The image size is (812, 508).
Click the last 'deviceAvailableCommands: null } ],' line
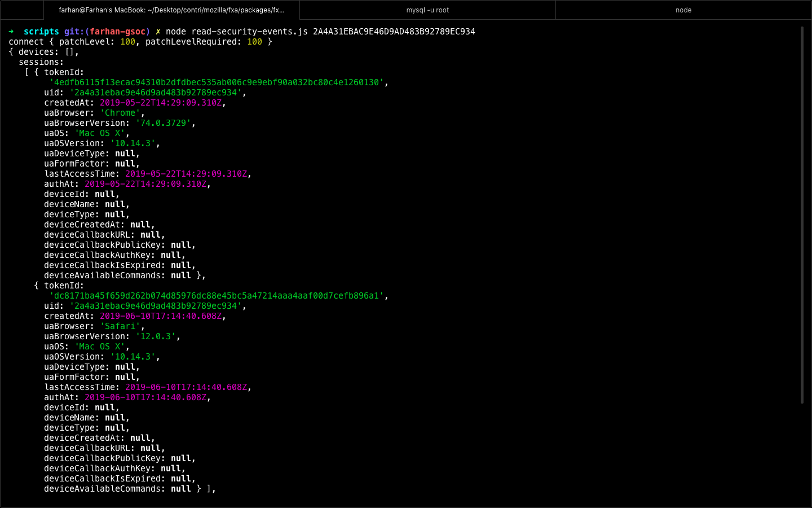130,489
